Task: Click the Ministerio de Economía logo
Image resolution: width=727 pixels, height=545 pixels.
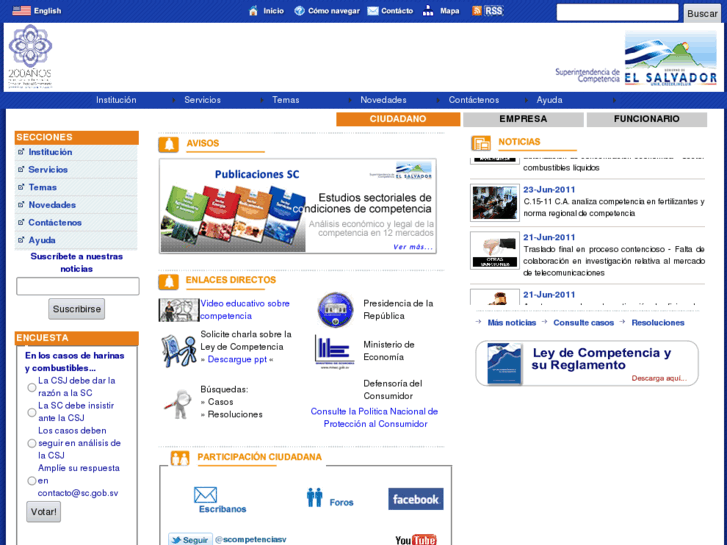Action: pos(334,352)
